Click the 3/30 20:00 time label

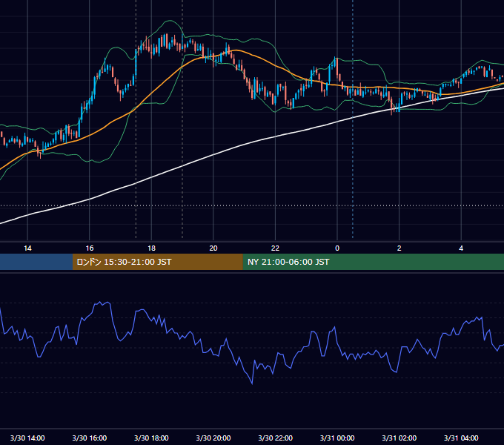pyautogui.click(x=213, y=438)
